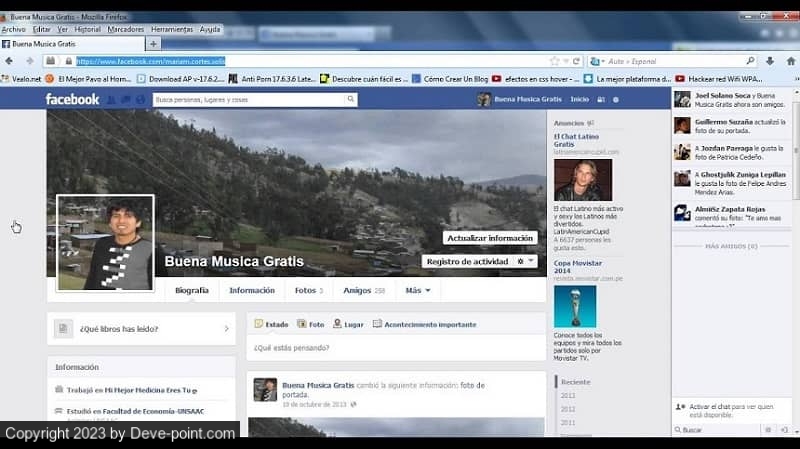Open El Chat Latino Gratis ad link
The height and width of the screenshot is (449, 800).
pos(576,140)
